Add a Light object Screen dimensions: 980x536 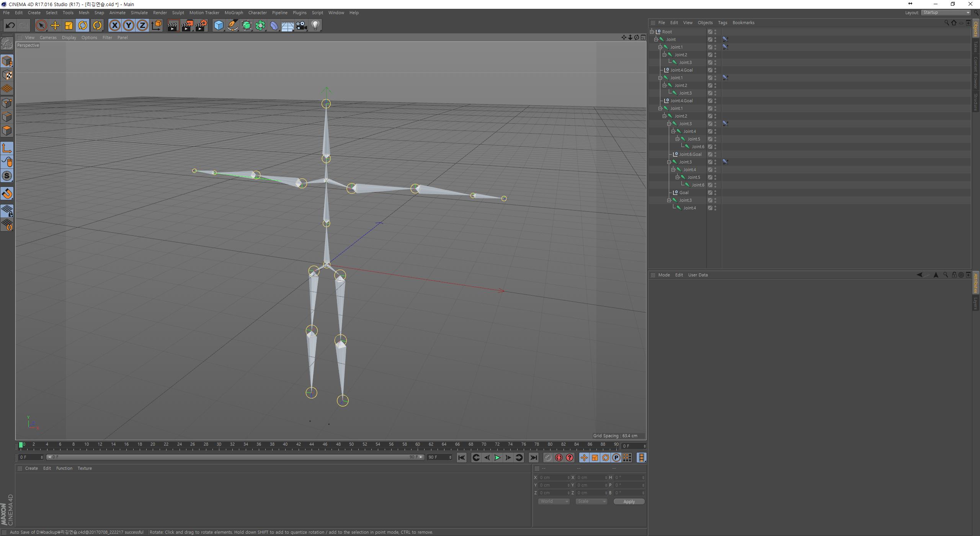(315, 26)
